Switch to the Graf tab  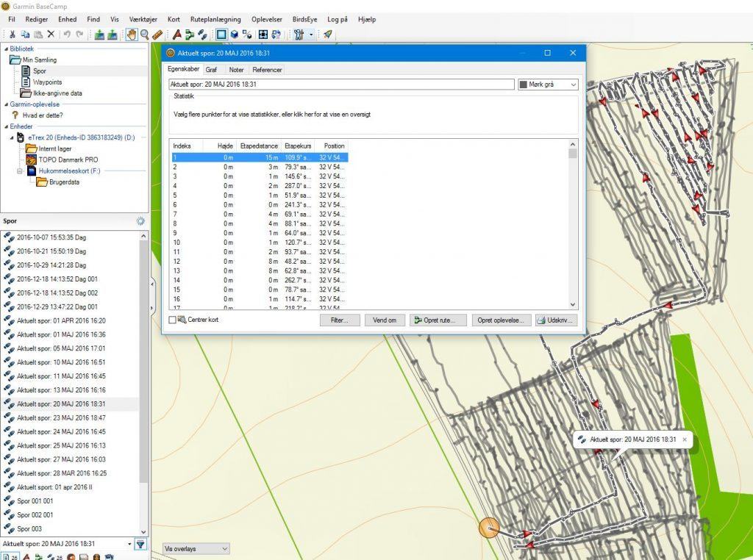[x=211, y=70]
